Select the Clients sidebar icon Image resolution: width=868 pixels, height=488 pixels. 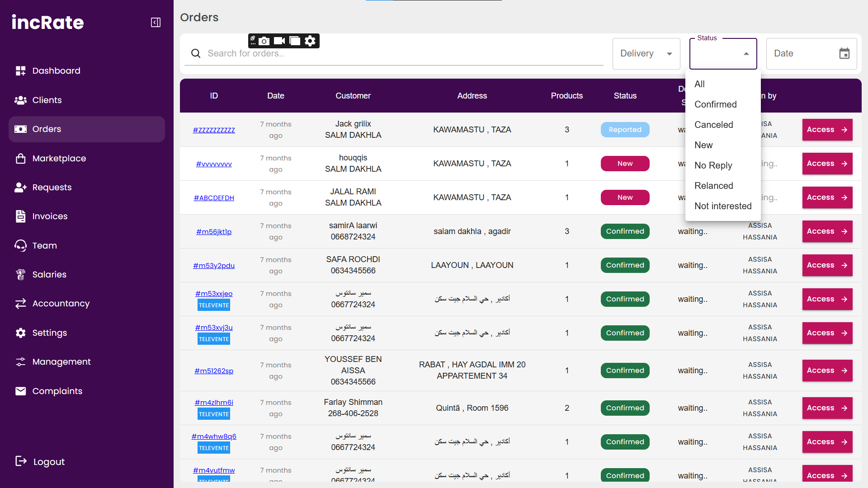21,100
